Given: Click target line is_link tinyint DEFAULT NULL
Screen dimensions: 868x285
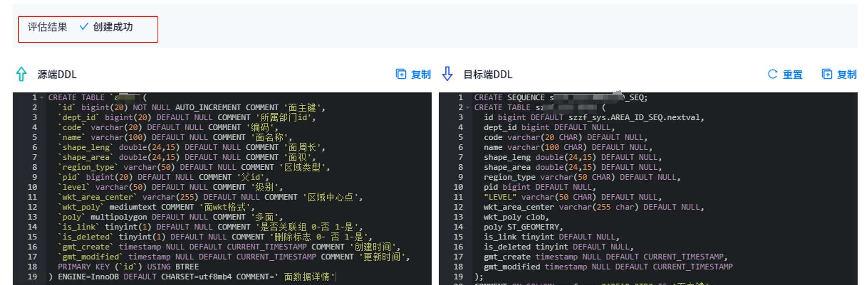Looking at the screenshot, I should [551, 237].
